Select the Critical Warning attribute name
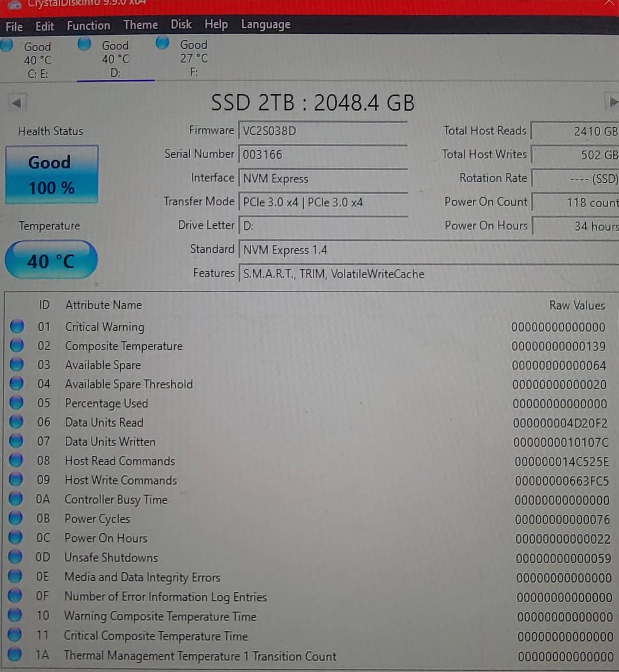The height and width of the screenshot is (672, 619). coord(104,327)
